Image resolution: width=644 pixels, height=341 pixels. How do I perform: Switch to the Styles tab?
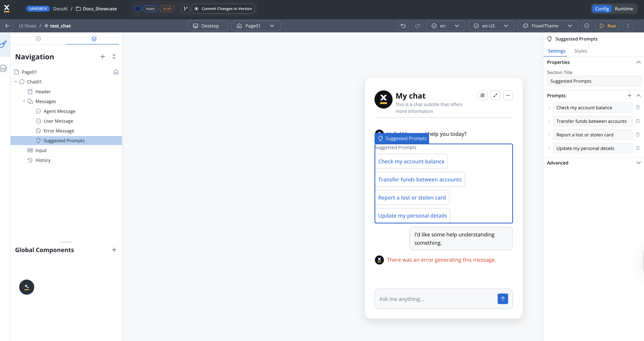pos(581,51)
